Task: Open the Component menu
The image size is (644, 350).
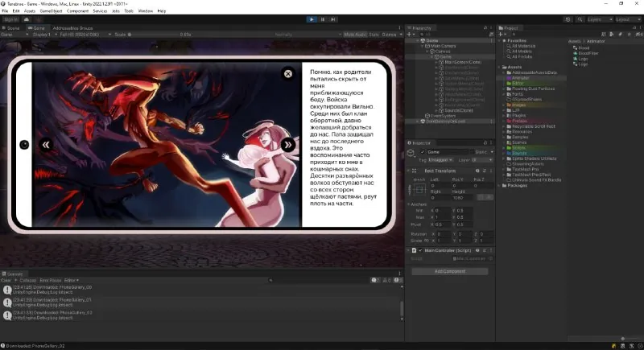Action: tap(77, 11)
